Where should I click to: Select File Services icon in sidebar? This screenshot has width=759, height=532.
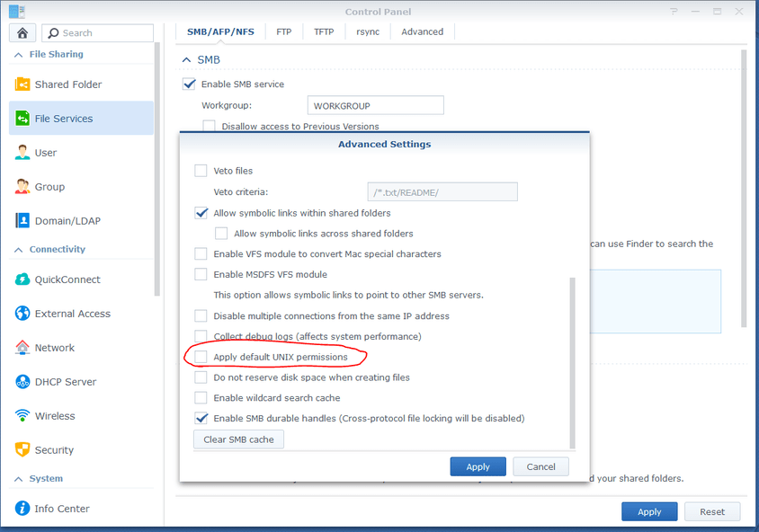(x=22, y=118)
